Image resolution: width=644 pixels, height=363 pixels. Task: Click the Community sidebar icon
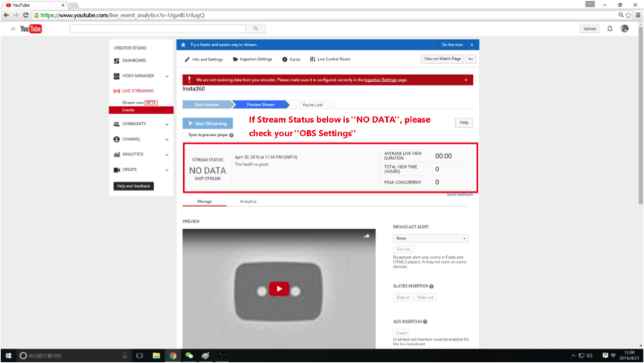(117, 123)
